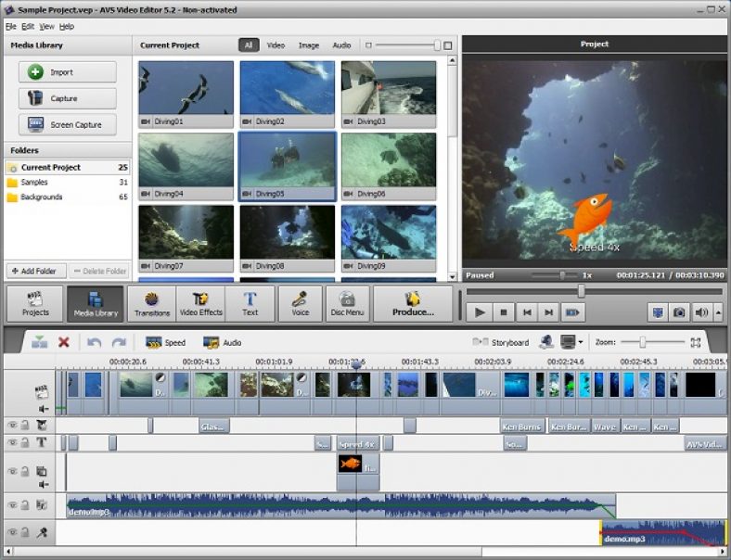Click the Produce... button
The image size is (731, 560).
(x=413, y=303)
